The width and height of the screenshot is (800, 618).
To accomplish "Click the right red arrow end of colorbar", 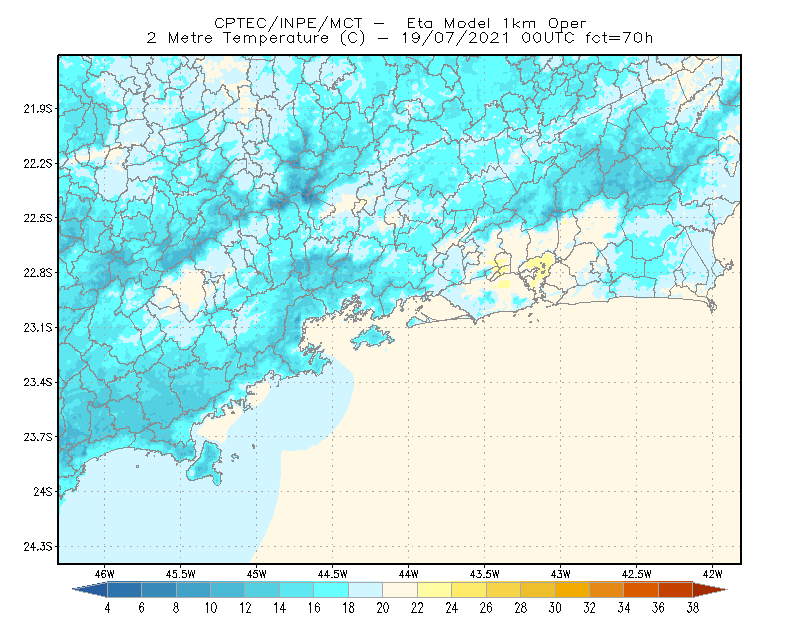I will [710, 590].
